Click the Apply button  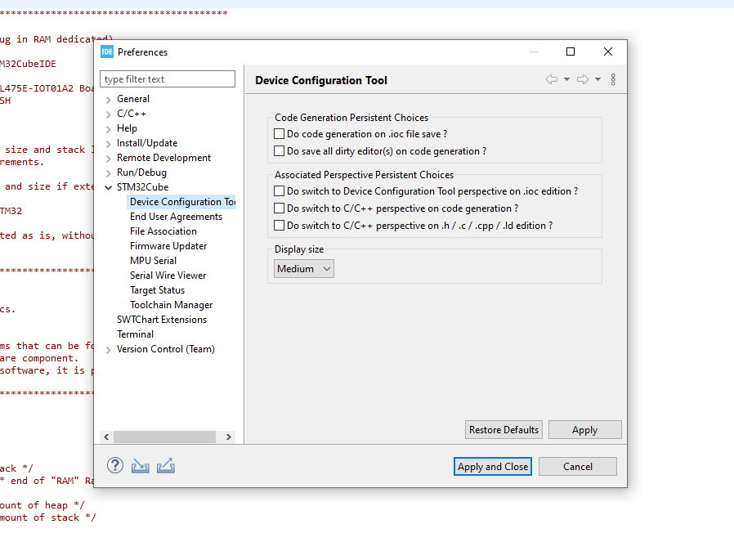(584, 430)
